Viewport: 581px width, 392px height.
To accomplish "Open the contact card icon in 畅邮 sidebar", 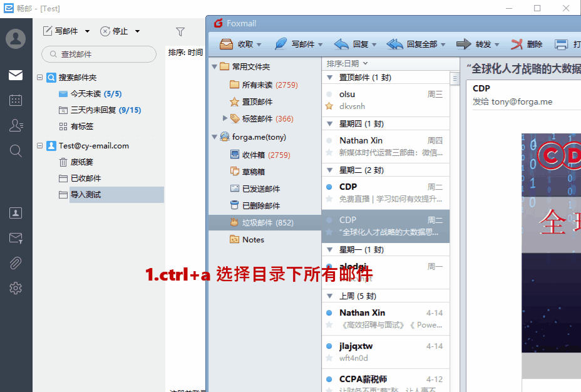I will pos(16,213).
